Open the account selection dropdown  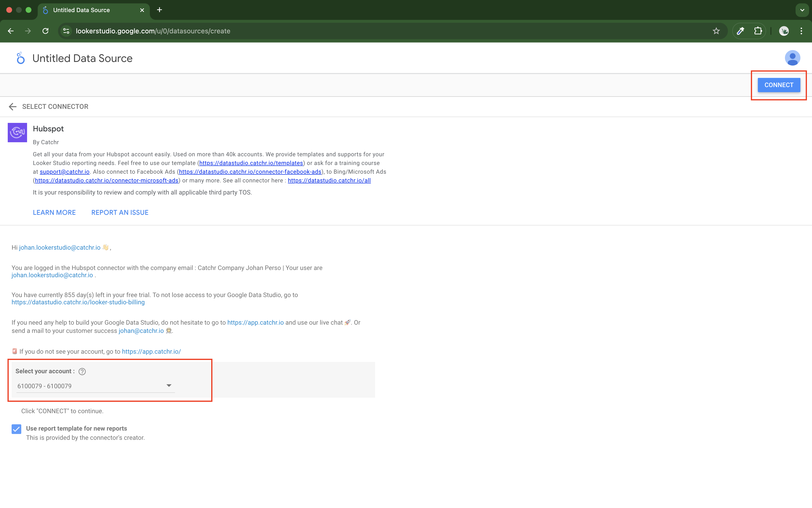[x=95, y=386]
